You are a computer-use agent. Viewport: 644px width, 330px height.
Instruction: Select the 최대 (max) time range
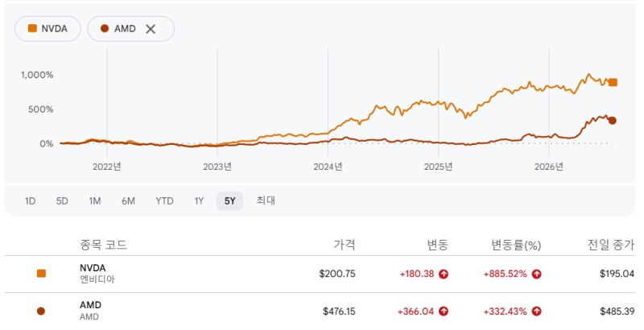[266, 200]
